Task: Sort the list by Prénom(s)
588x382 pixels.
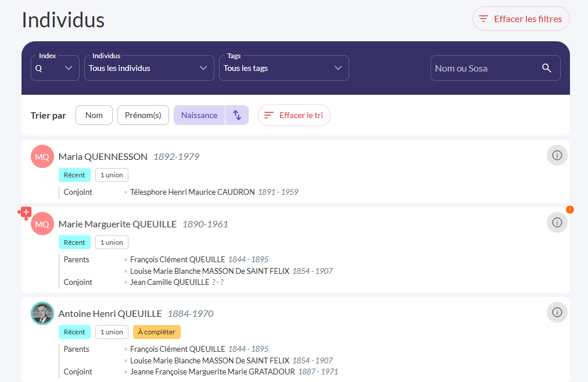Action: [x=143, y=115]
